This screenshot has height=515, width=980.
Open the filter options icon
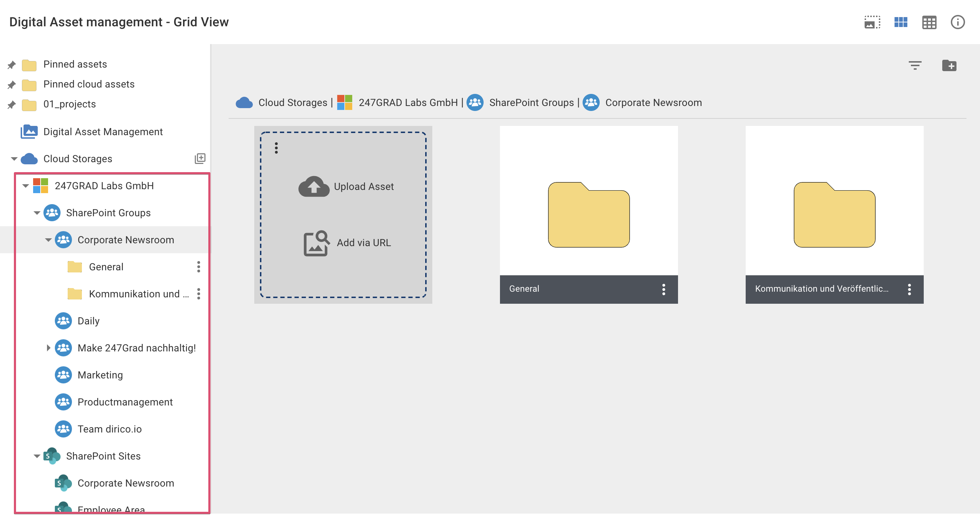[x=914, y=65]
